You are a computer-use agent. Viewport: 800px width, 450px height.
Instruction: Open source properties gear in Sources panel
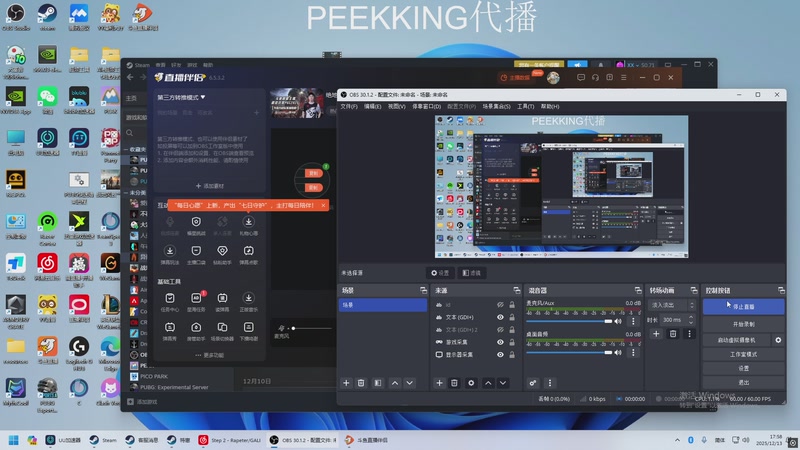click(471, 383)
